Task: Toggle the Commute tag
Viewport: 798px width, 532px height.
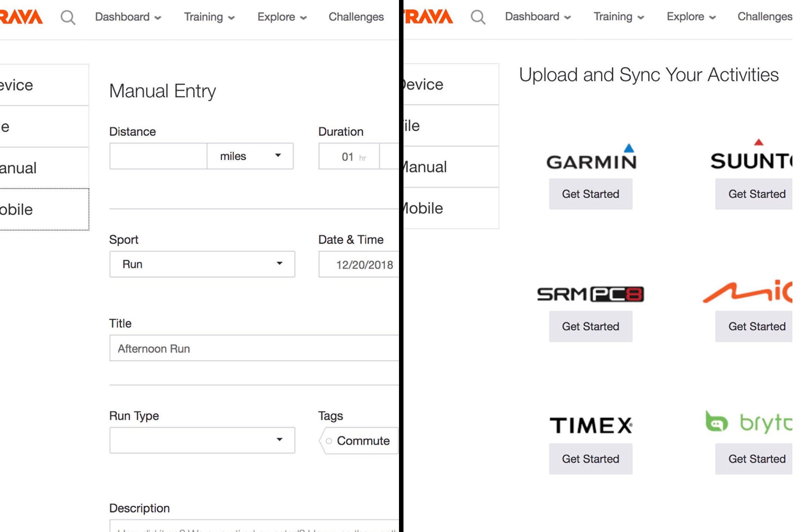Action: [x=359, y=441]
